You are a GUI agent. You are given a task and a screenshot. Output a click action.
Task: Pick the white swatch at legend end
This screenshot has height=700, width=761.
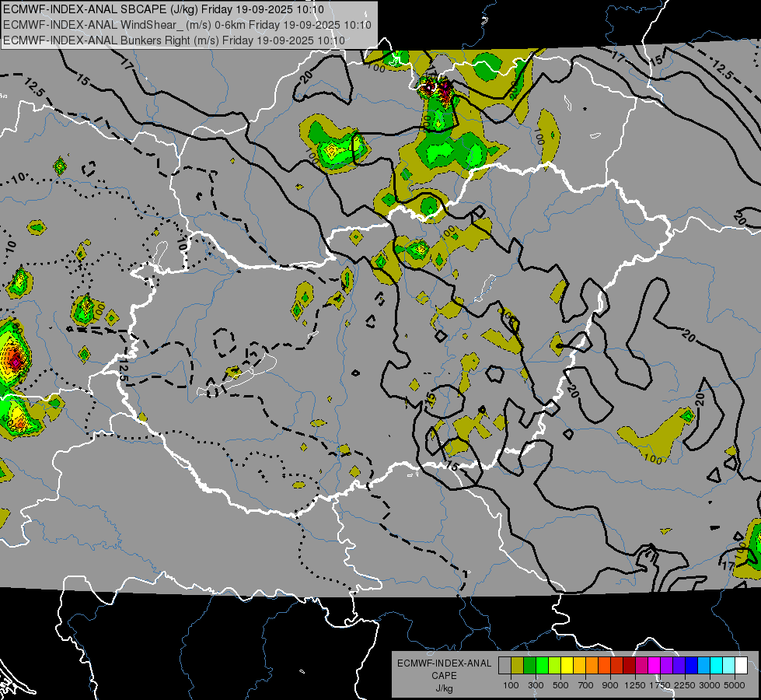pyautogui.click(x=741, y=666)
